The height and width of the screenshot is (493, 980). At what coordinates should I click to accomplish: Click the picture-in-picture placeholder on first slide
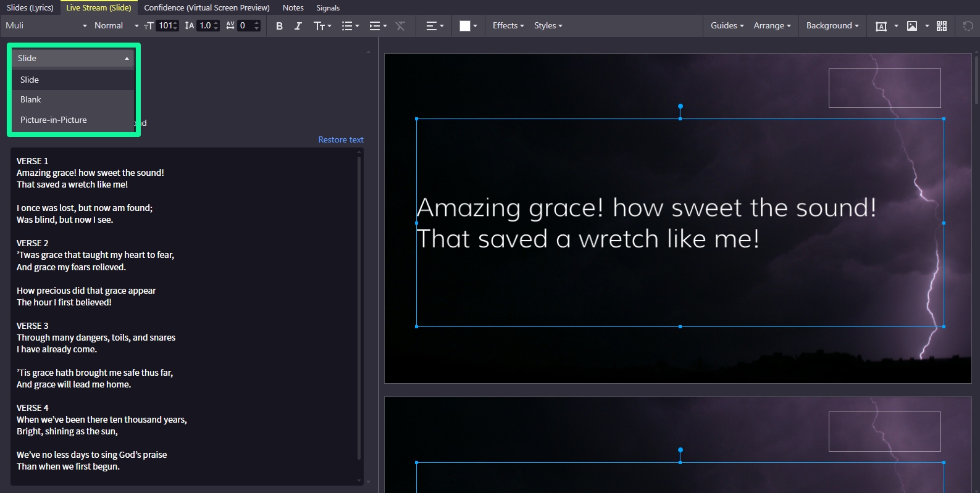884,88
